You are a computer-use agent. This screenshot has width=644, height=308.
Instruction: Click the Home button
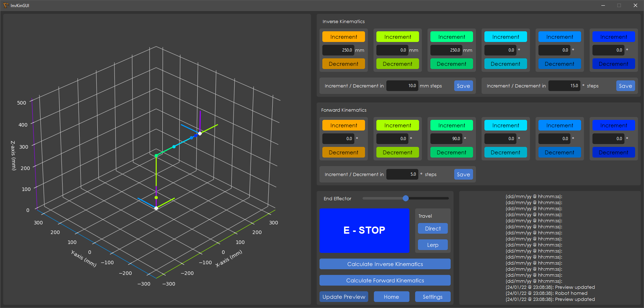391,297
